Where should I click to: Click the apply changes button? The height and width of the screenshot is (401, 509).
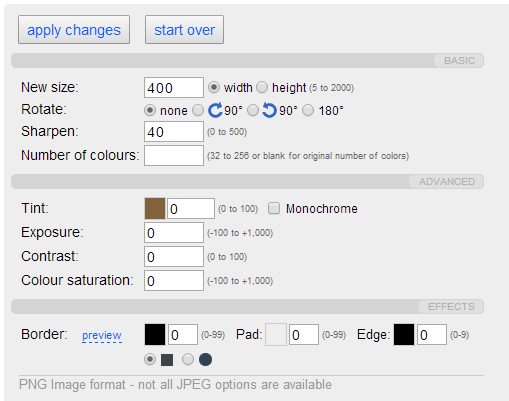(74, 30)
